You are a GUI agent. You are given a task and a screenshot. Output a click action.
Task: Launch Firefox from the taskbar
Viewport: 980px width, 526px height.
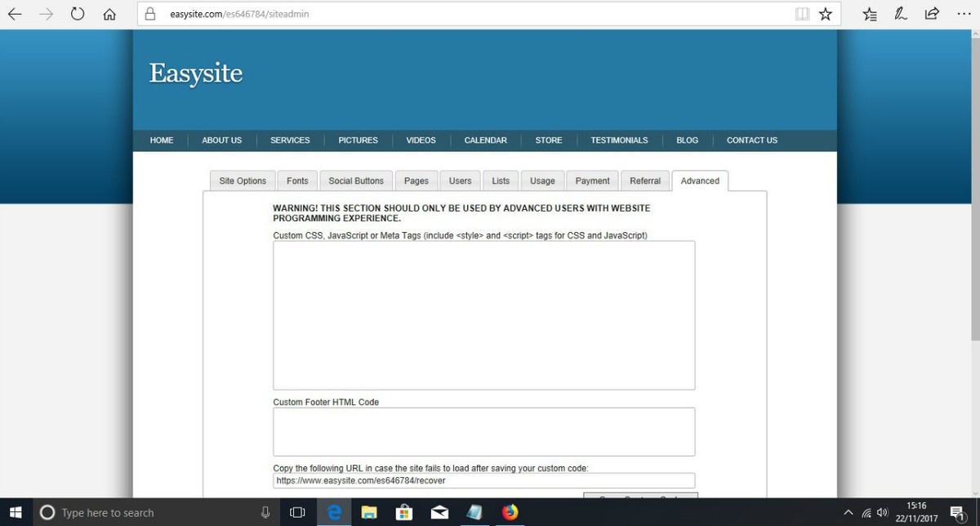coord(510,512)
